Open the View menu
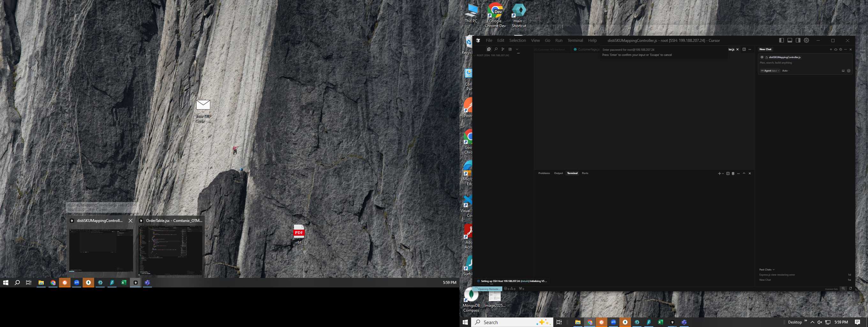The width and height of the screenshot is (868, 327). pyautogui.click(x=535, y=41)
